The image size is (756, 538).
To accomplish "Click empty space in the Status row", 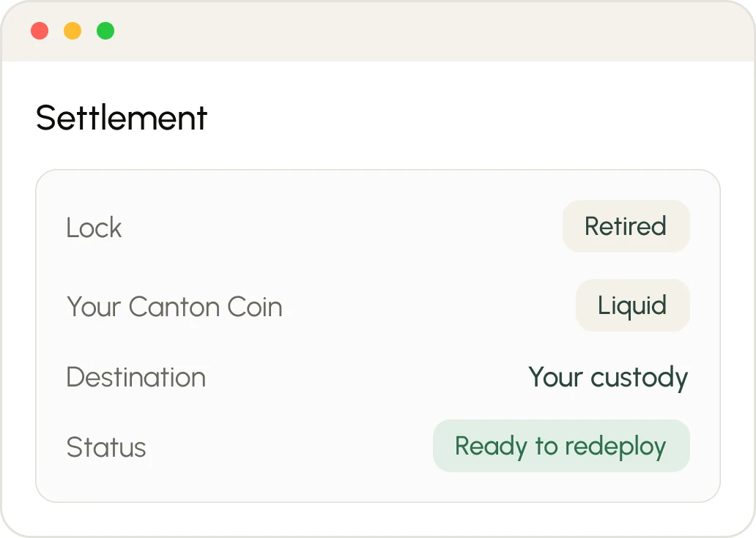I will click(x=289, y=447).
